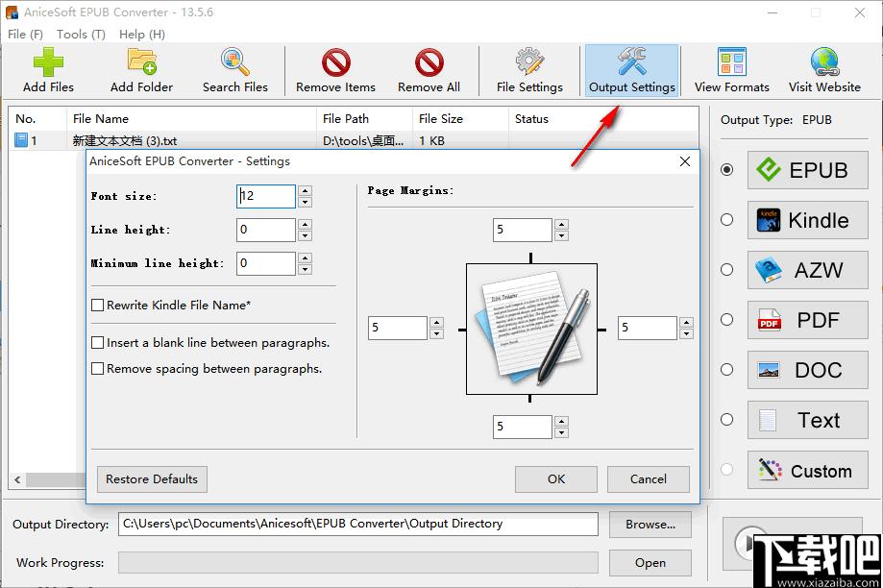The width and height of the screenshot is (883, 588).
Task: Click the Minimum line height input field
Action: coord(266,263)
